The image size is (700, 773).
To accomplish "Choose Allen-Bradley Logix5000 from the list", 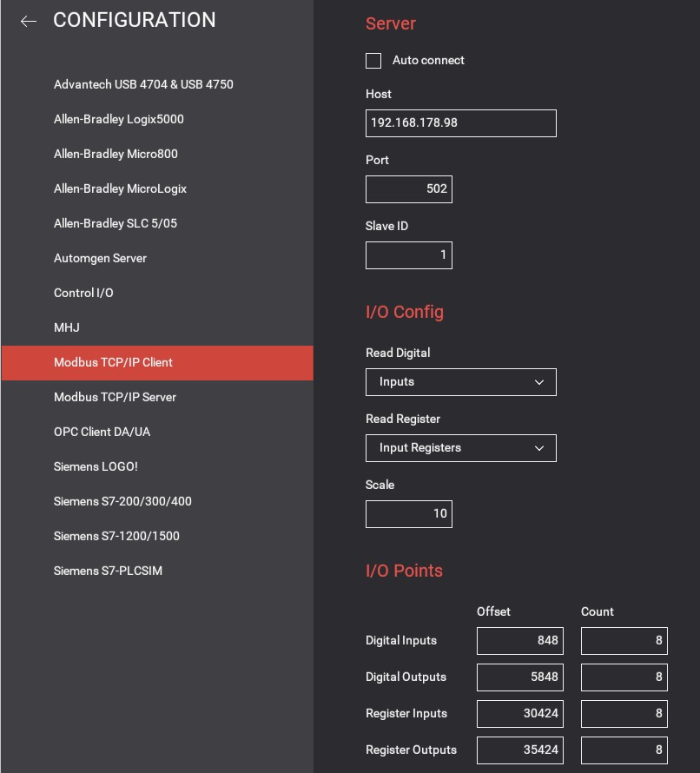I will [119, 119].
